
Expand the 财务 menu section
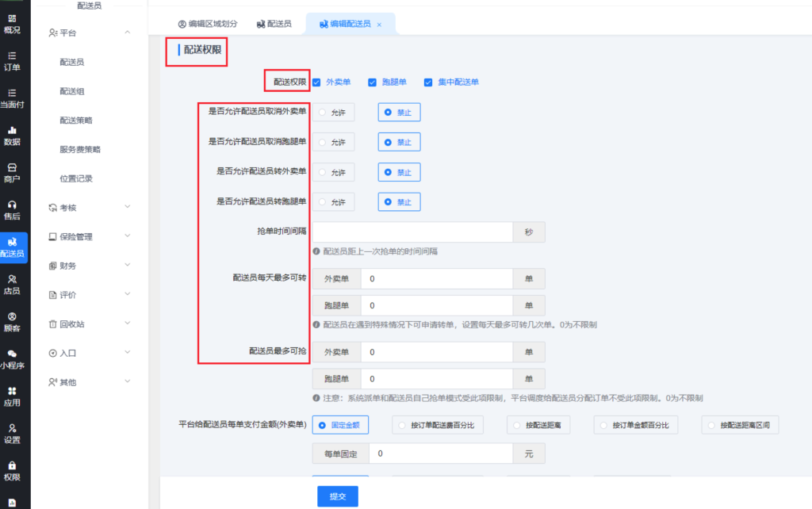[128, 266]
